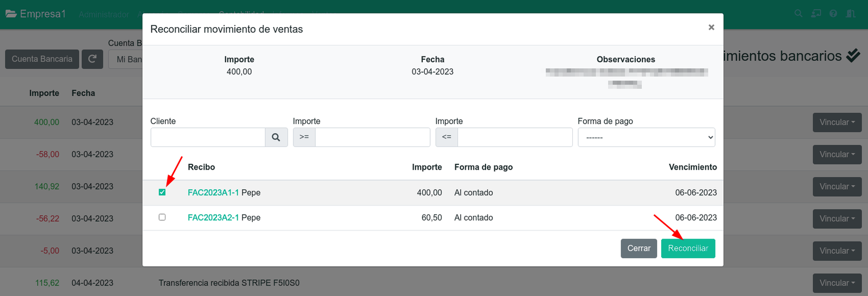Click the Cliente search input field
The height and width of the screenshot is (296, 868).
208,137
